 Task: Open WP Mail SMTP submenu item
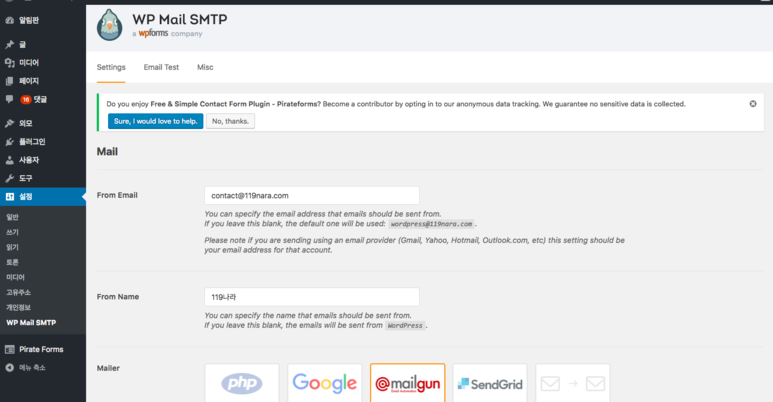pyautogui.click(x=31, y=323)
